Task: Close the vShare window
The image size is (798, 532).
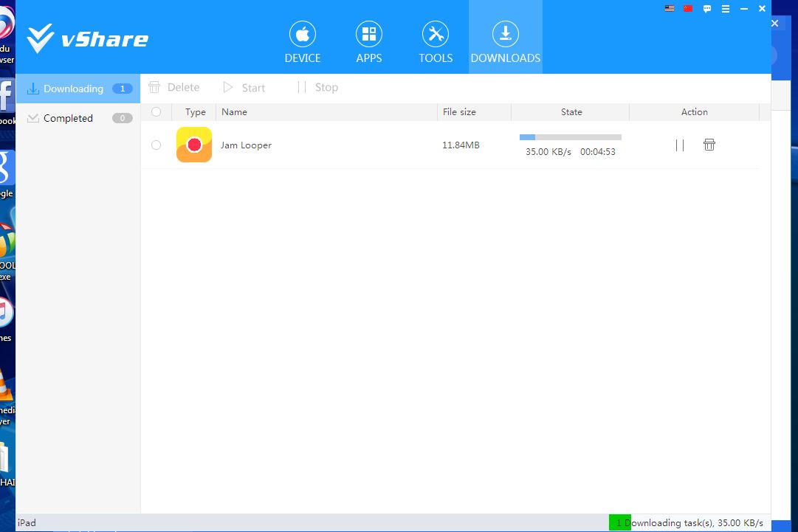Action: [763, 9]
